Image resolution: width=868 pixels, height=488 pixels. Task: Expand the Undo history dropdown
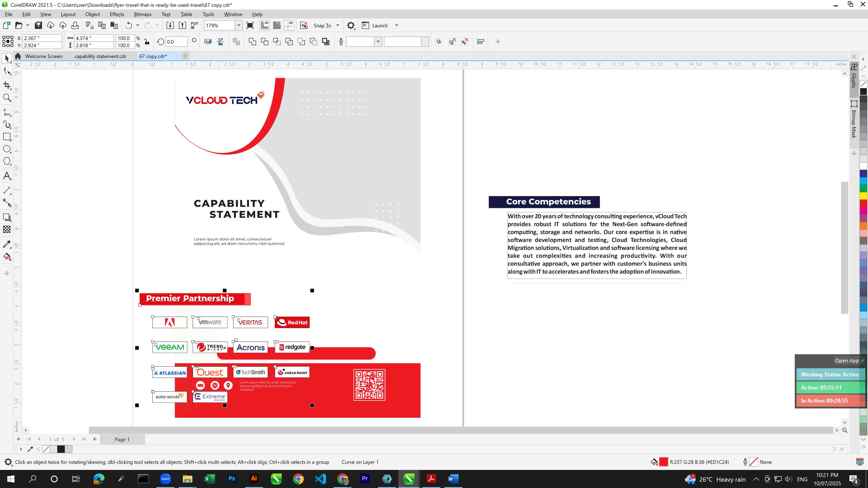coord(137,25)
